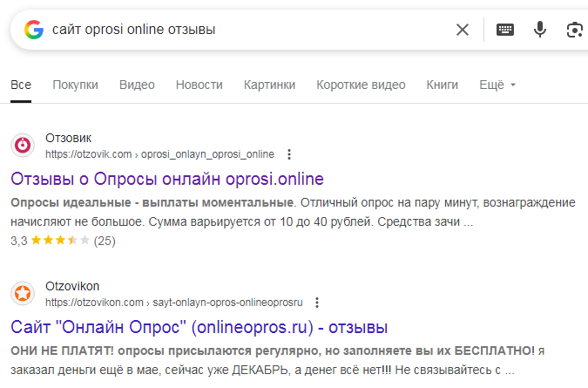This screenshot has height=388, width=588.
Task: Open the otzovik.com URL breadcrumb
Action: coord(159,154)
